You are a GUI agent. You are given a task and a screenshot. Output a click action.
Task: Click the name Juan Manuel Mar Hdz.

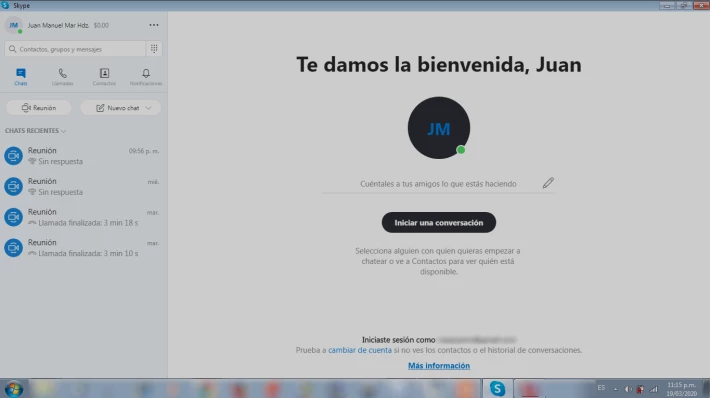(x=58, y=25)
